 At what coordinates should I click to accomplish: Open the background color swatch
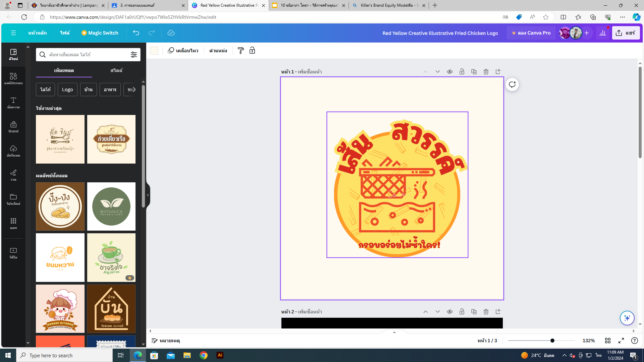[154, 51]
